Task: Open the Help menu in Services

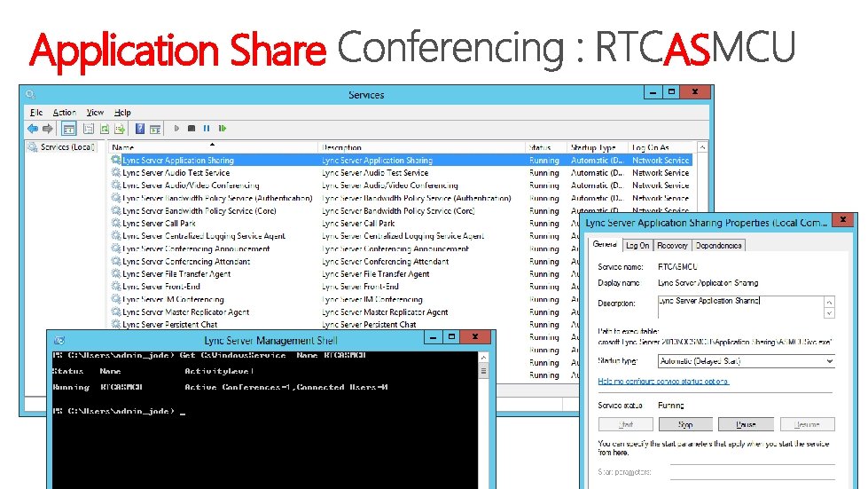Action: [x=122, y=113]
